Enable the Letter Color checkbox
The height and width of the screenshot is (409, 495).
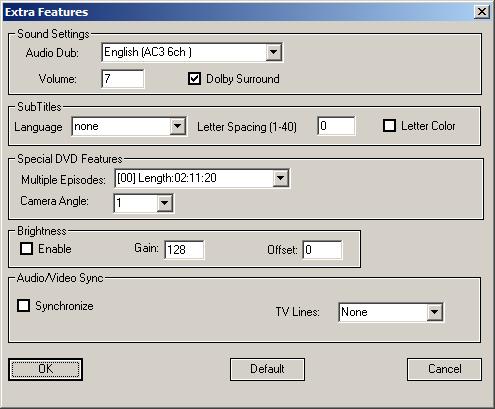[389, 126]
